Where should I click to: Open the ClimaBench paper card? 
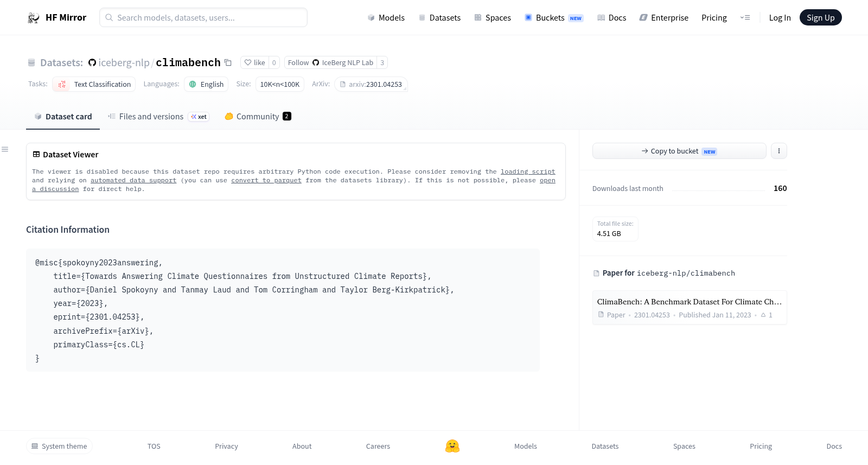tap(690, 308)
